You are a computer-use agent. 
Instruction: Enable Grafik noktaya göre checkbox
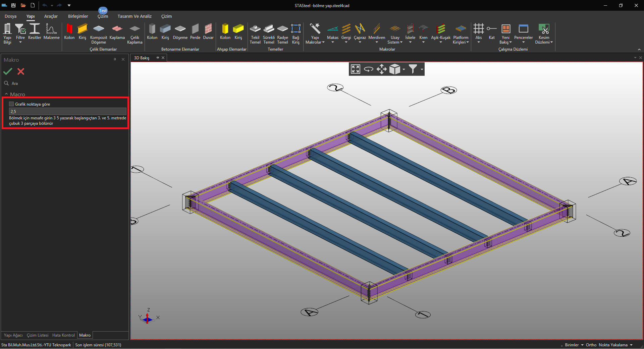point(11,104)
